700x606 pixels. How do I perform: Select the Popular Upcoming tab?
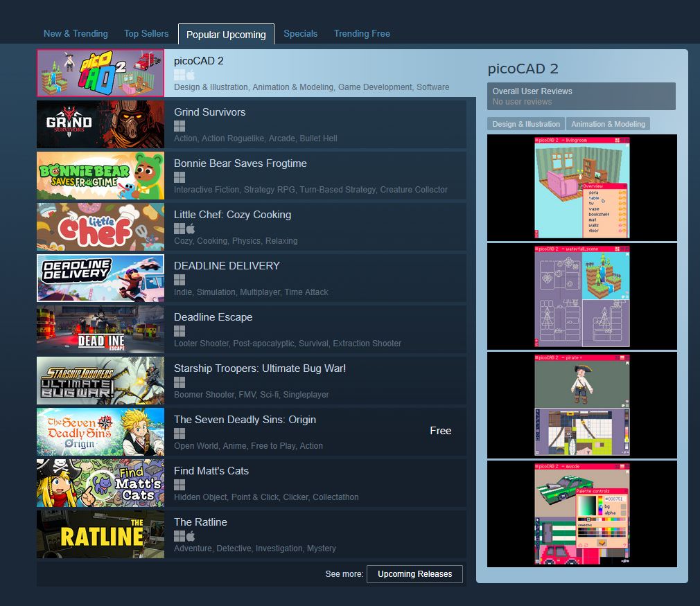[226, 35]
